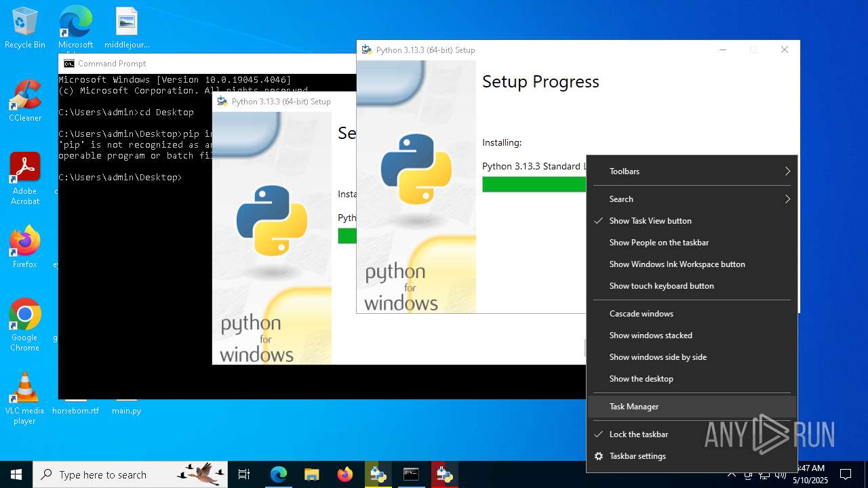The width and height of the screenshot is (868, 488).
Task: Close the front Python Setup window
Action: point(785,49)
